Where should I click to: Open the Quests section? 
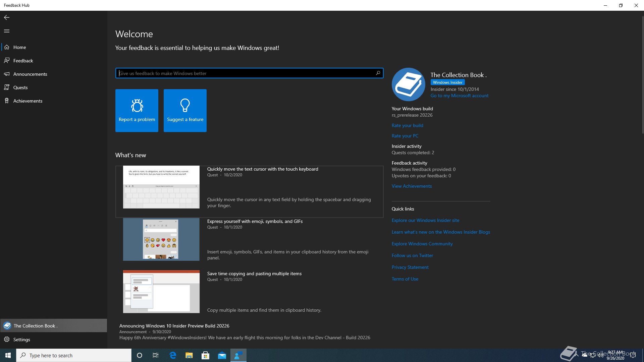point(54,87)
